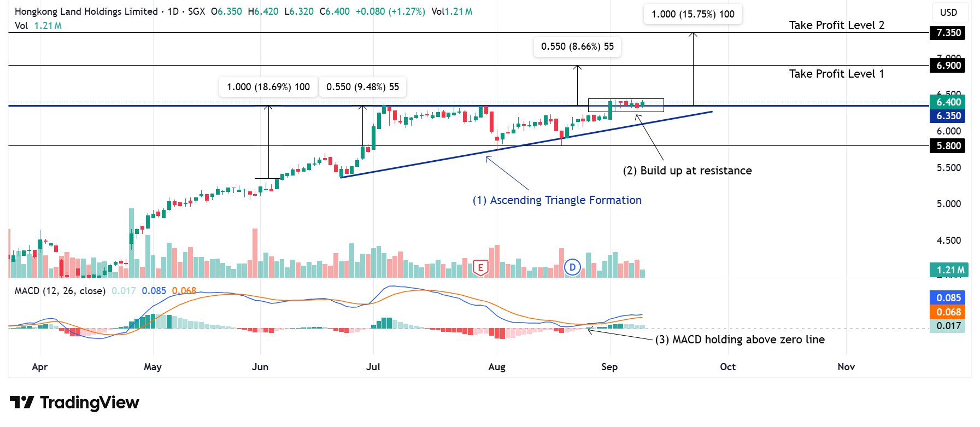Screen dimensions: 980x427
Task: Click the blue 6.350 price label
Action: pyautogui.click(x=948, y=116)
